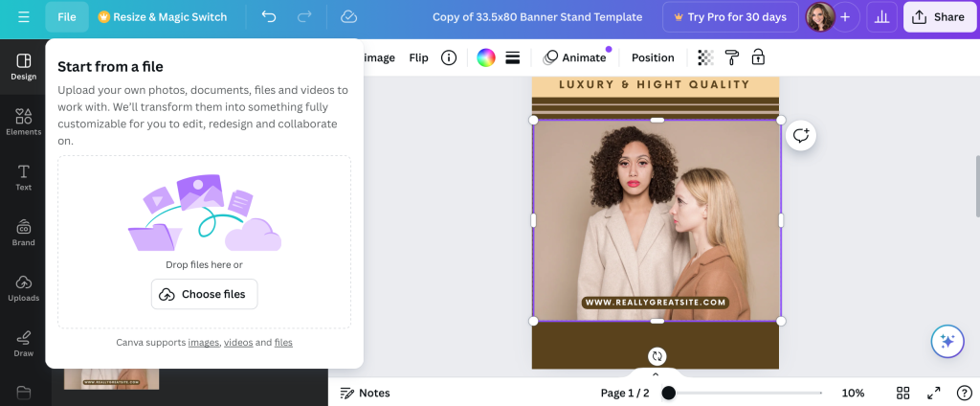Choose files to upload
The image size is (980, 406).
[x=205, y=294]
